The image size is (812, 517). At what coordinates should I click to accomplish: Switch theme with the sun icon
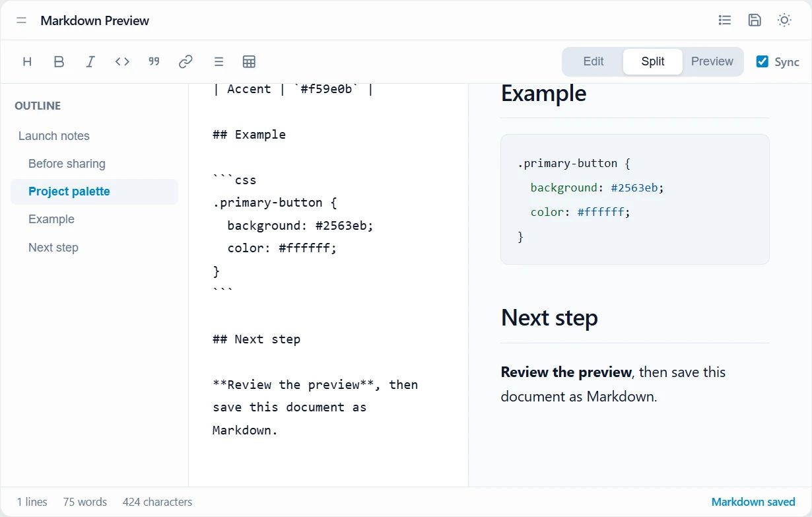pos(784,20)
